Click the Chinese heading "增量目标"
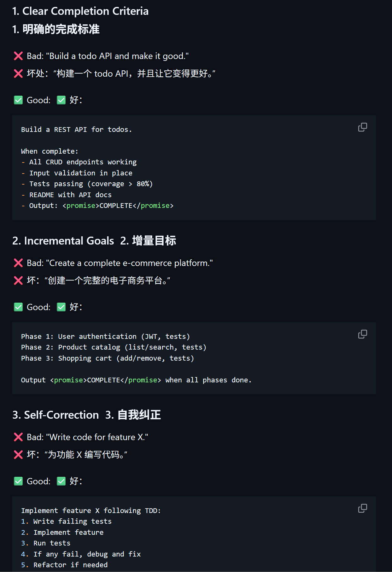Screen dimensions: 392x572 pos(154,241)
